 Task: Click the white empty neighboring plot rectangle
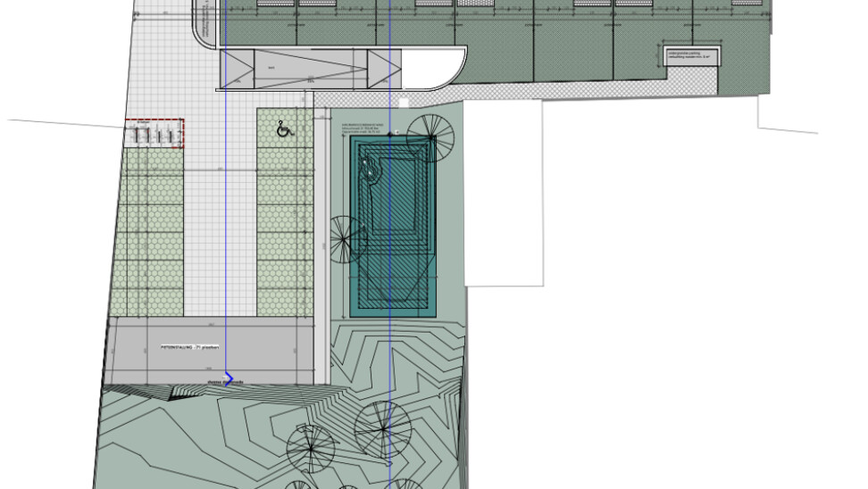point(503,192)
